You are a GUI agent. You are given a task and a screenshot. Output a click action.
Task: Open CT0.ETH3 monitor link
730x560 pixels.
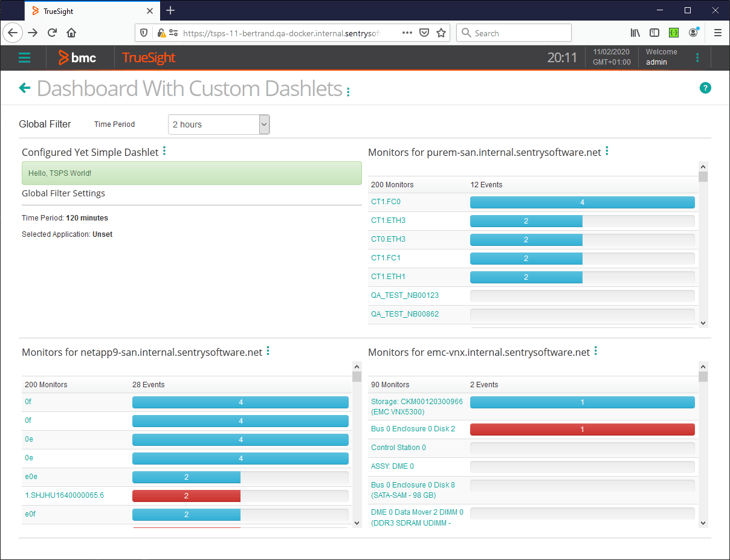(388, 239)
